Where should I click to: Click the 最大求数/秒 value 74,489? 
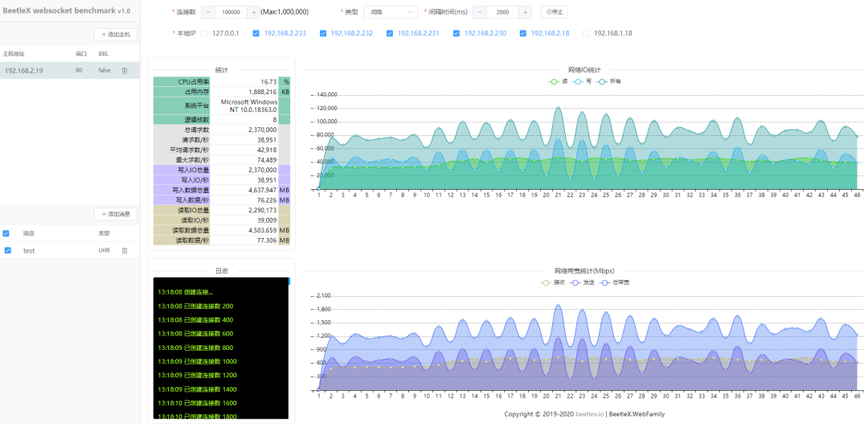[267, 159]
